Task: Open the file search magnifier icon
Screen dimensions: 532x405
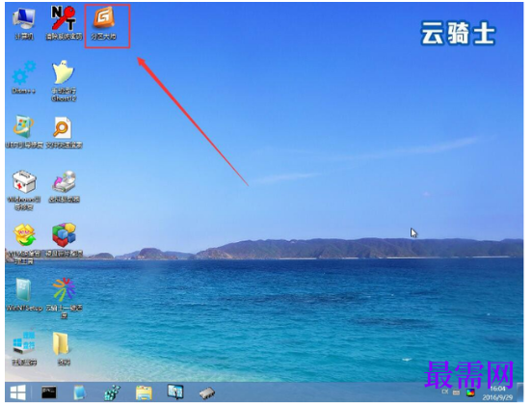Action: pyautogui.click(x=64, y=132)
